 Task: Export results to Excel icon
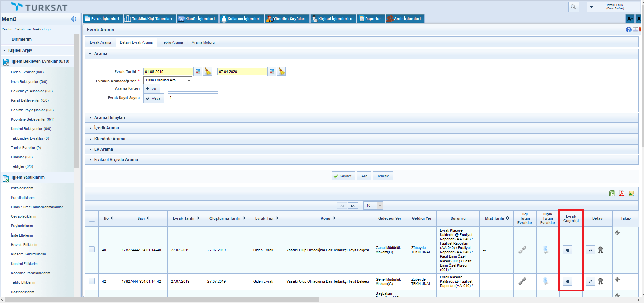pyautogui.click(x=612, y=193)
